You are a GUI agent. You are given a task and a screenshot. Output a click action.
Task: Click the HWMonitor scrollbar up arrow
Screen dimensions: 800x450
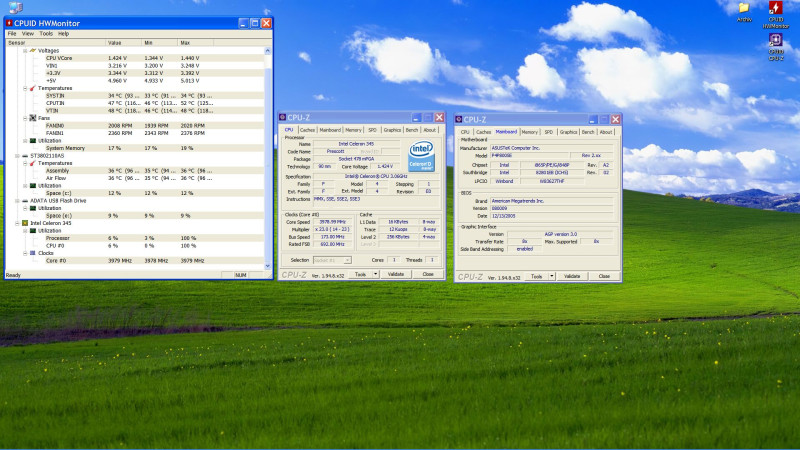pos(268,51)
